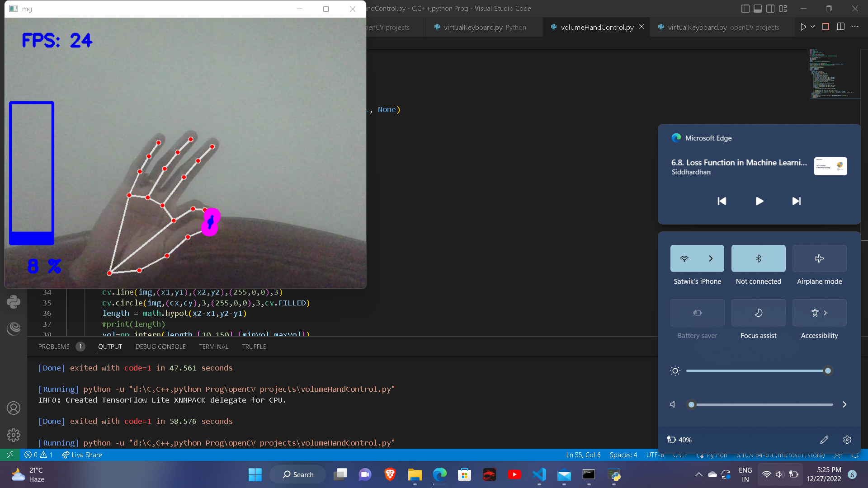Screen dimensions: 868x488
Task: Enable Airplane mode in quick settings
Action: point(819,258)
